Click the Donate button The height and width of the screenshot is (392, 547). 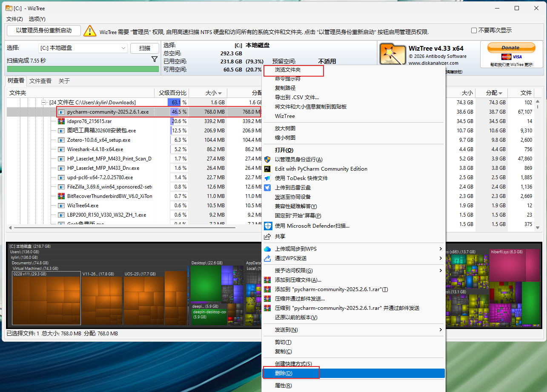coord(511,48)
